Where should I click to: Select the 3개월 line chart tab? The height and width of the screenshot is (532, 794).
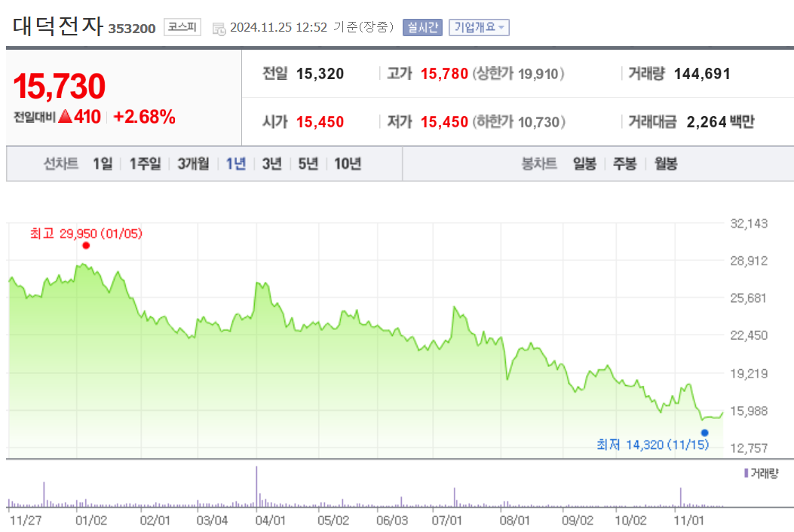click(x=193, y=164)
